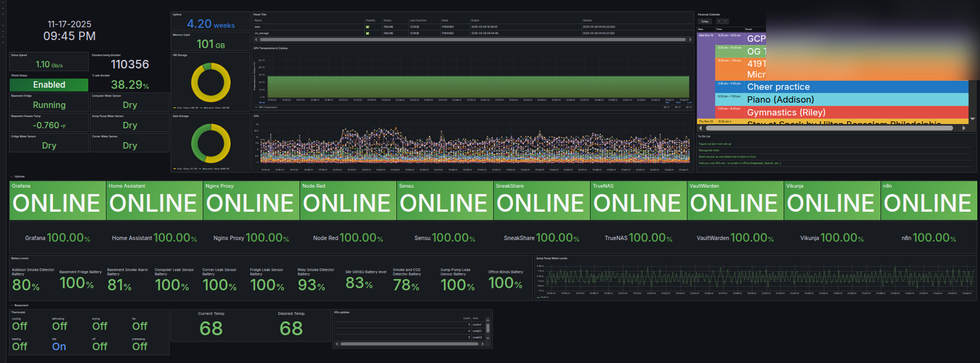The width and height of the screenshot is (980, 363).
Task: Click pool status table horizontal scrollbar
Action: pos(472,40)
